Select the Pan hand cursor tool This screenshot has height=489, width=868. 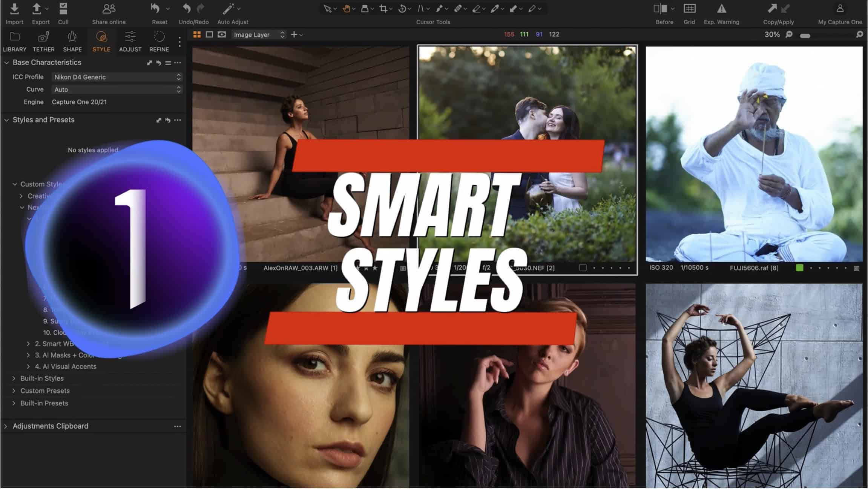pyautogui.click(x=346, y=8)
